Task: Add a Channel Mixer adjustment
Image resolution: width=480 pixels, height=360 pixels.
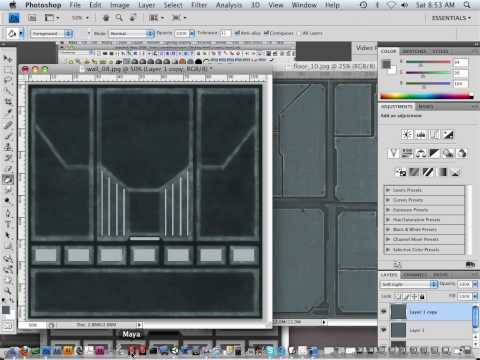Action: point(462,153)
